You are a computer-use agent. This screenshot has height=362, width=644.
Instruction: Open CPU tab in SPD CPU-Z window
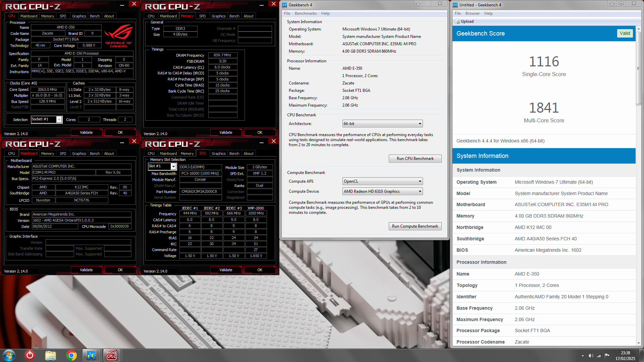click(151, 154)
